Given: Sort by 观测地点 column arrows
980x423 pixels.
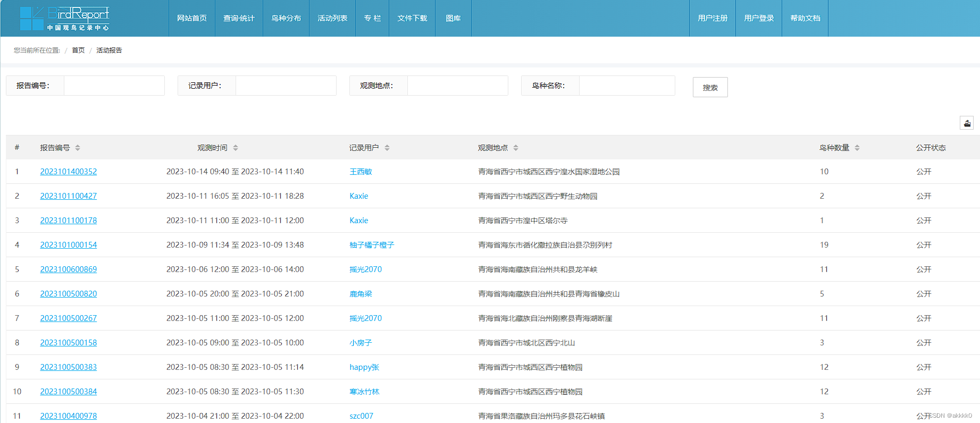Looking at the screenshot, I should [516, 148].
